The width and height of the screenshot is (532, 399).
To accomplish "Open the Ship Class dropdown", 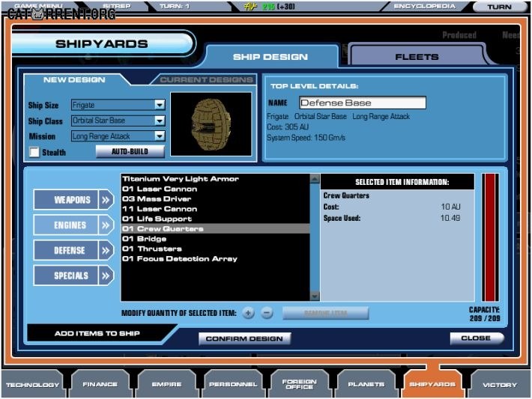I will point(160,121).
